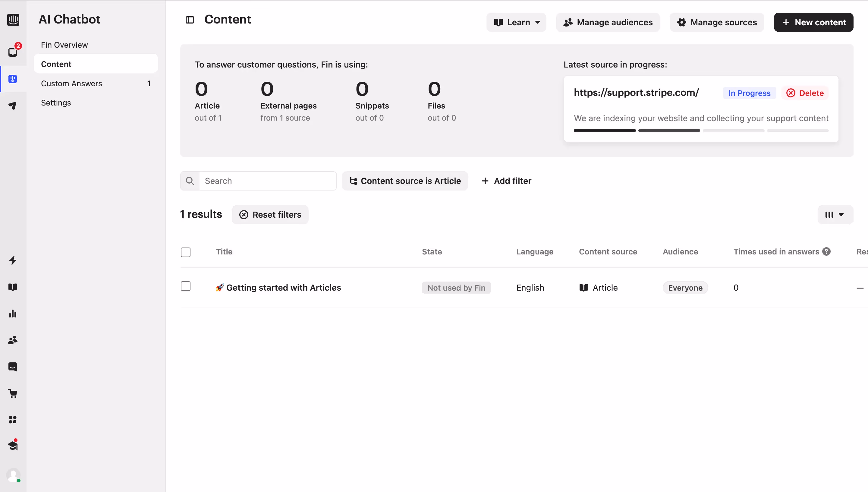Select the header checkbox above the title column
The image size is (868, 492).
point(185,252)
